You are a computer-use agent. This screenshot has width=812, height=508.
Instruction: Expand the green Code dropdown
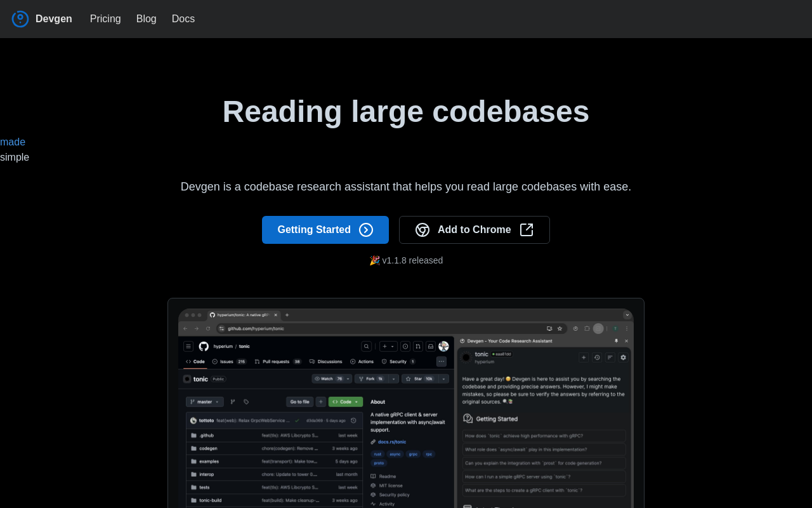[345, 402]
